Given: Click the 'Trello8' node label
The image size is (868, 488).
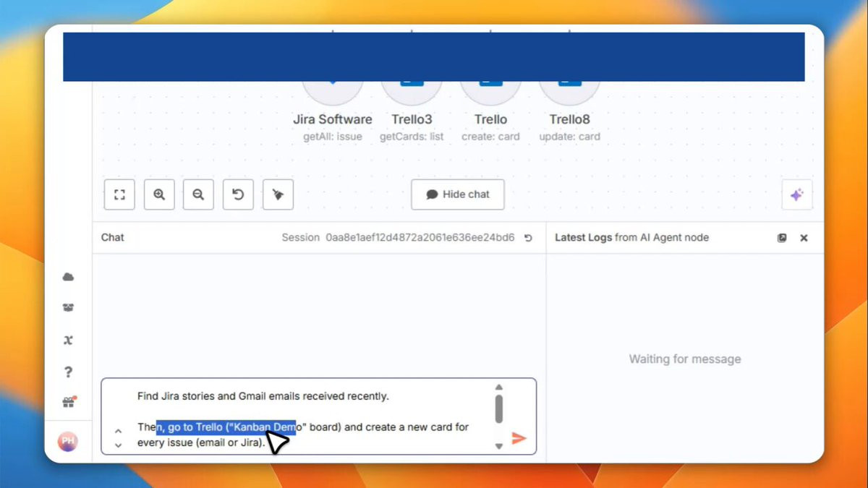Looking at the screenshot, I should pos(569,119).
